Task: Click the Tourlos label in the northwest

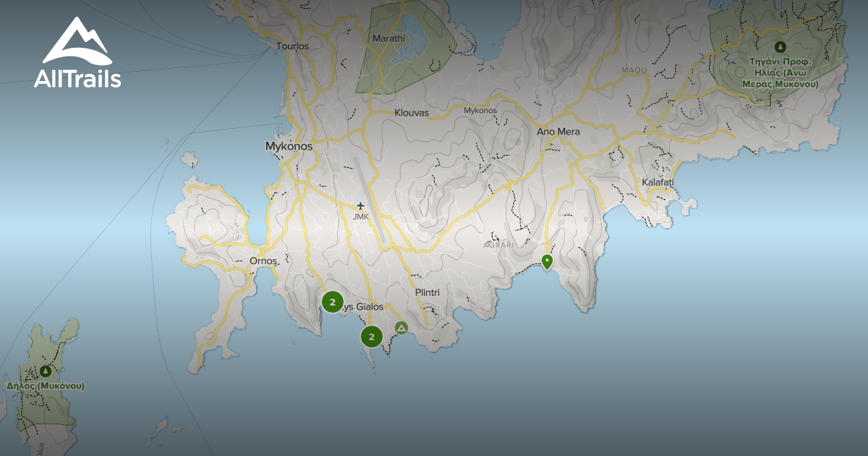Action: [292, 46]
